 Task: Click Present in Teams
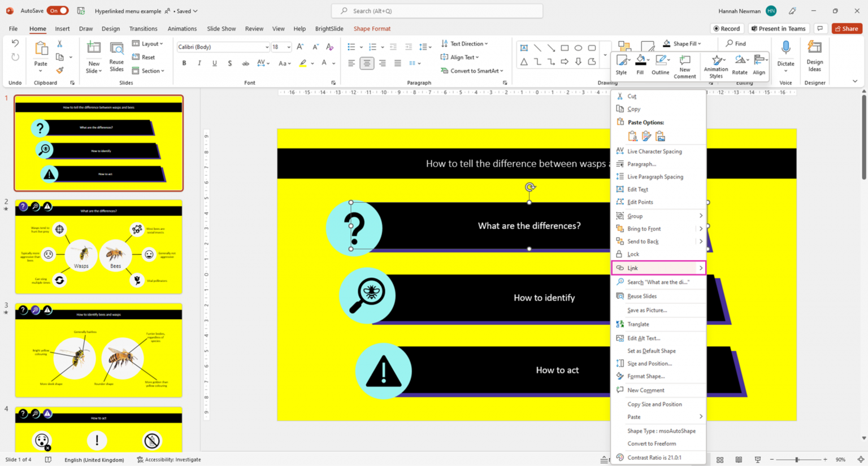pyautogui.click(x=779, y=28)
